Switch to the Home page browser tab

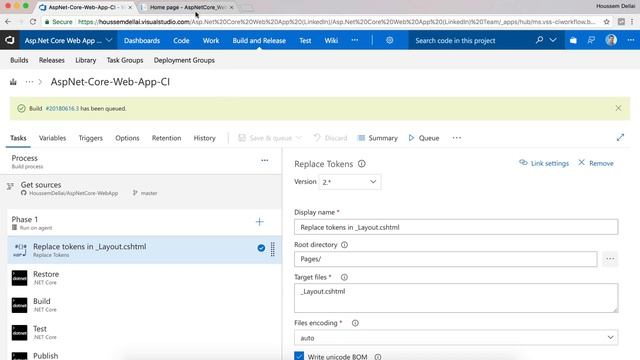(x=187, y=7)
